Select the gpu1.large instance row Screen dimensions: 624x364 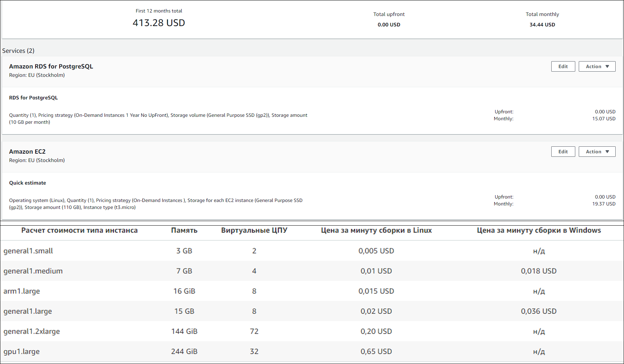(312, 351)
